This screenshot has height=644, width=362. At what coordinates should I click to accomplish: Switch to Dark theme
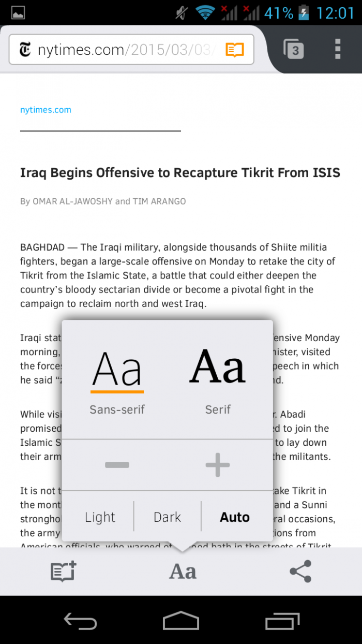pyautogui.click(x=168, y=517)
